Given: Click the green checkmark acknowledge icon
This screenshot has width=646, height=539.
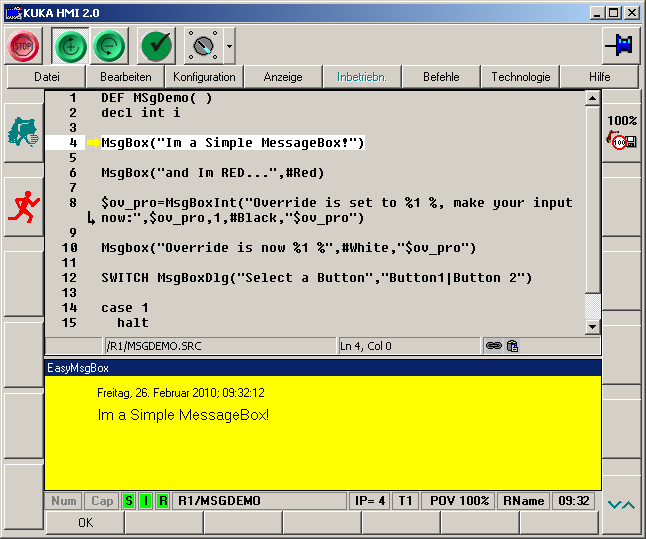Looking at the screenshot, I should point(156,45).
